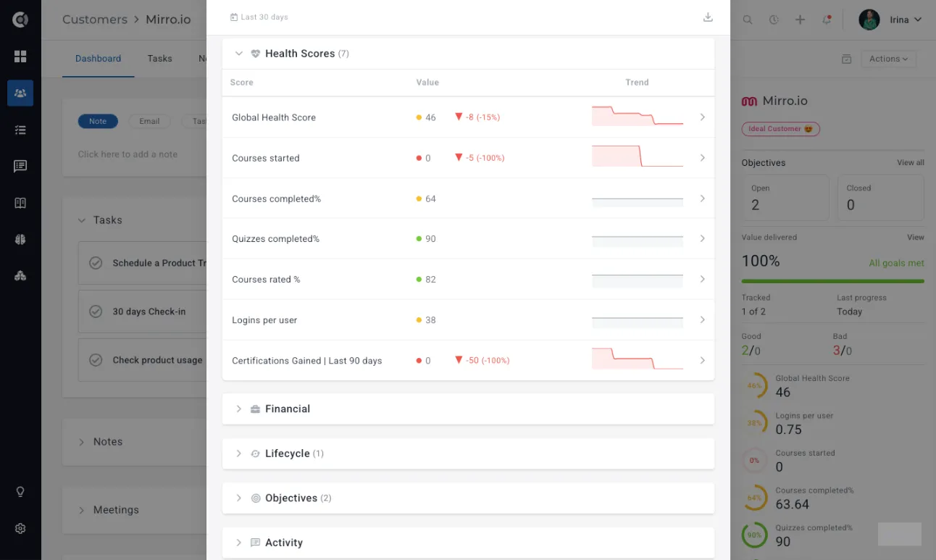Select the Email pill tab

click(149, 122)
